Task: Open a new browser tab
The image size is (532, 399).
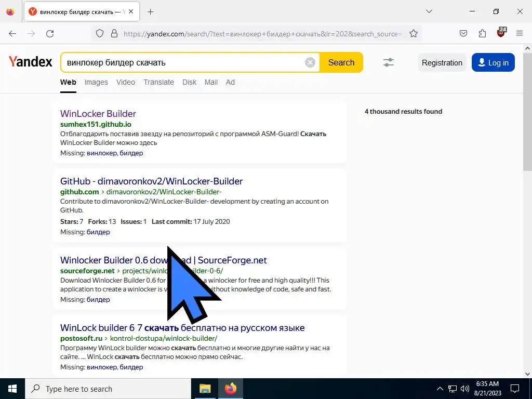Action: [151, 12]
